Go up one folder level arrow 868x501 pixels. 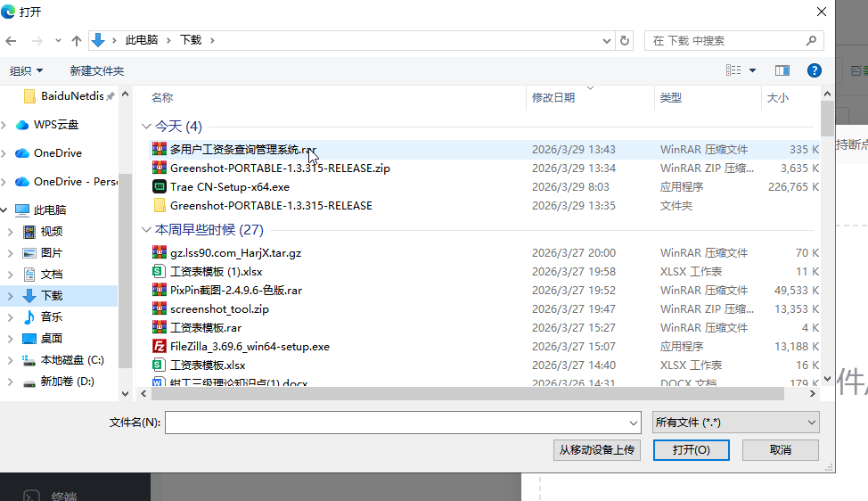click(77, 40)
